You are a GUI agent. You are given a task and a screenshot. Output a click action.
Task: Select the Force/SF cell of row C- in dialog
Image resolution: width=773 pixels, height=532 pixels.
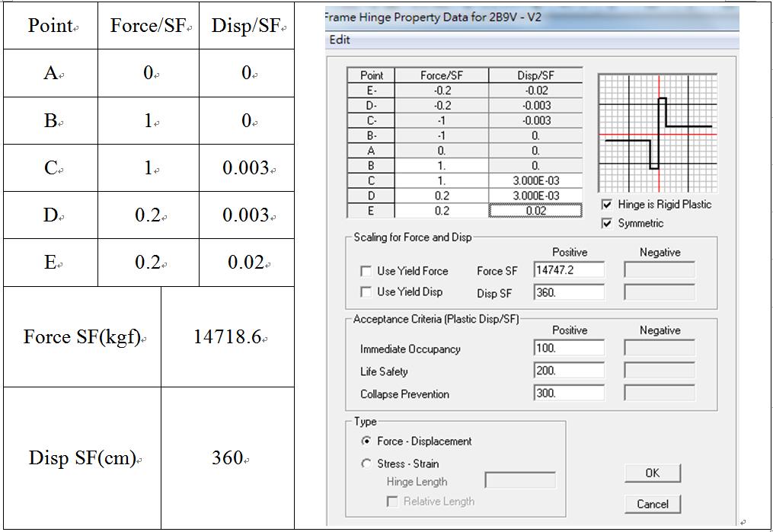click(442, 121)
